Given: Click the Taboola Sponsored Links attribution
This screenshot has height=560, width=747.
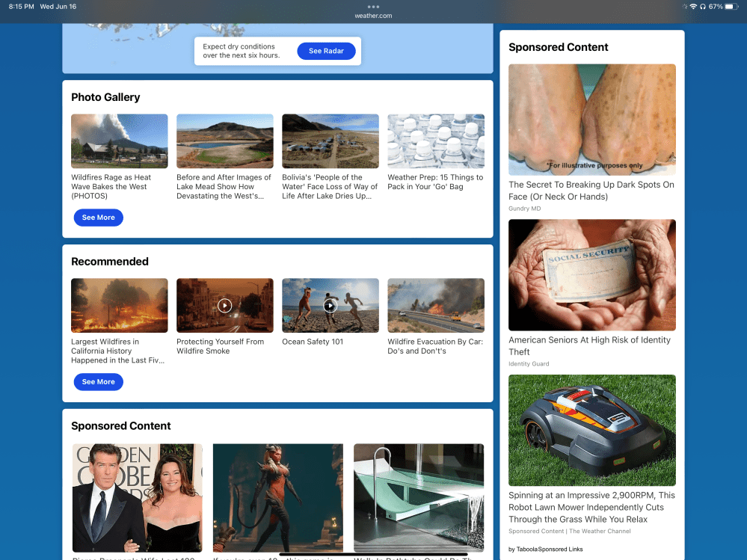Looking at the screenshot, I should tap(546, 550).
